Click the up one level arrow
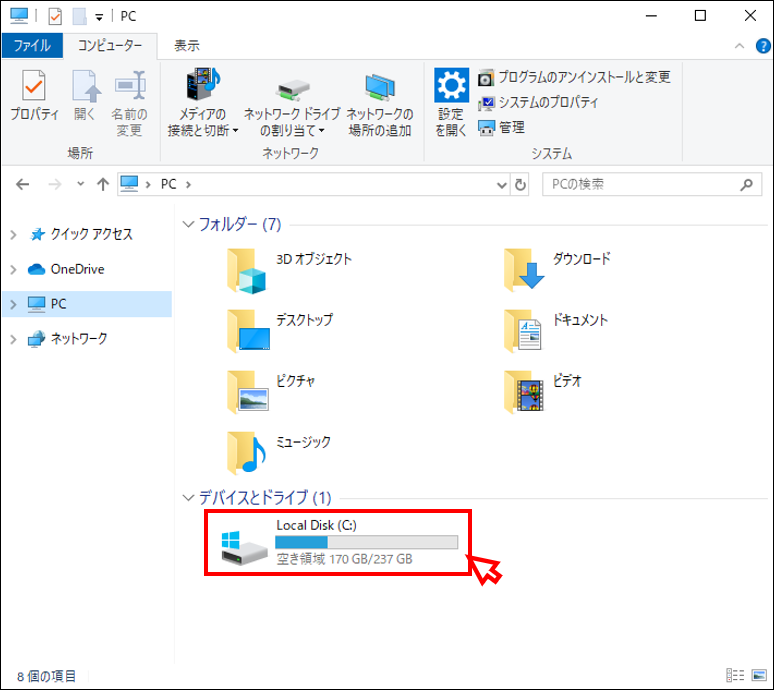Viewport: 774px width, 690px height. pyautogui.click(x=103, y=185)
